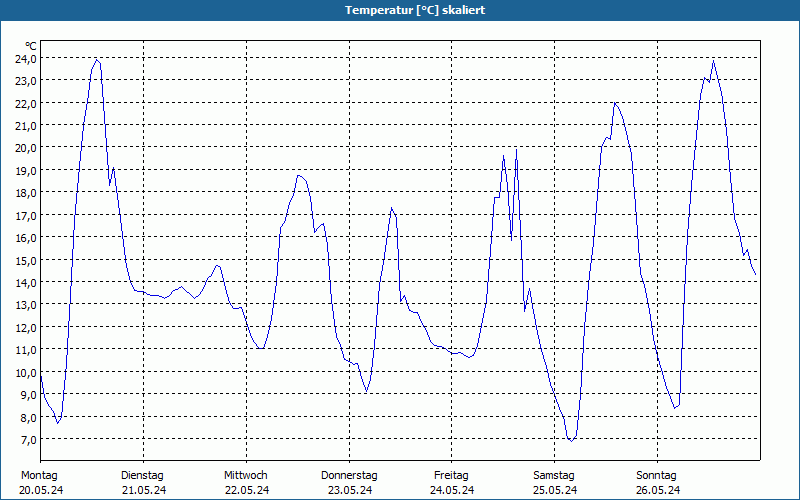The width and height of the screenshot is (800, 500).
Task: Click the Samstag day label
Action: point(554,475)
